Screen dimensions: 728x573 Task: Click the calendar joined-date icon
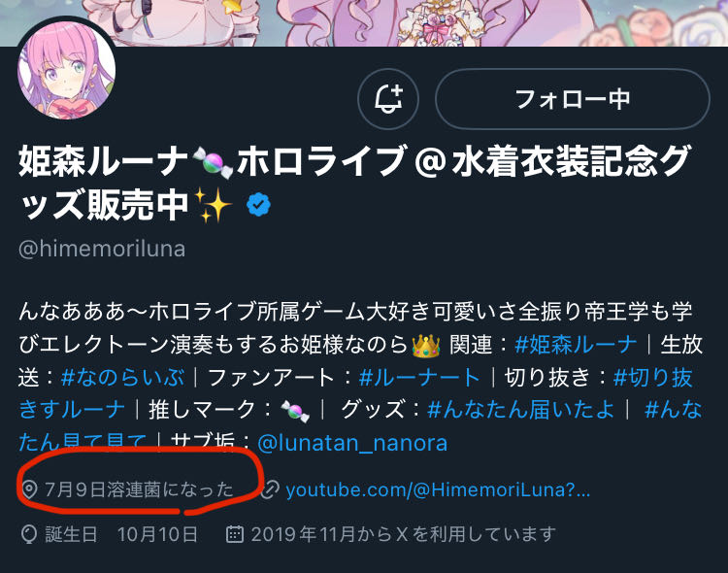coord(235,534)
